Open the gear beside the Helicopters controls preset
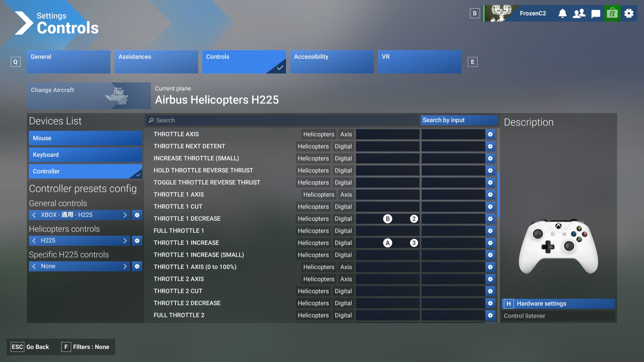Screen dimensions: 644x362 point(137,240)
